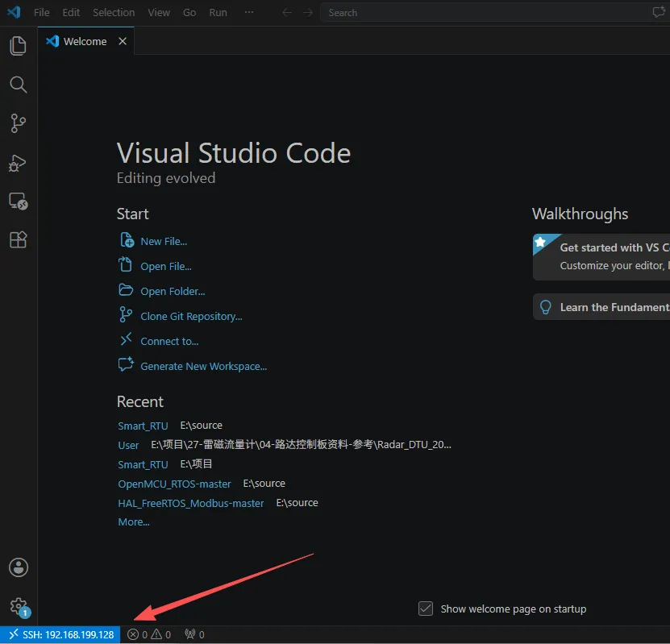Close the Welcome tab
The height and width of the screenshot is (644, 670).
coord(123,41)
